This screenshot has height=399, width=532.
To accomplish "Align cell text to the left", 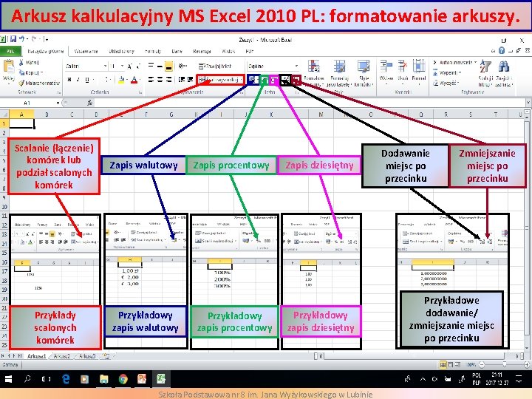I will [151, 79].
